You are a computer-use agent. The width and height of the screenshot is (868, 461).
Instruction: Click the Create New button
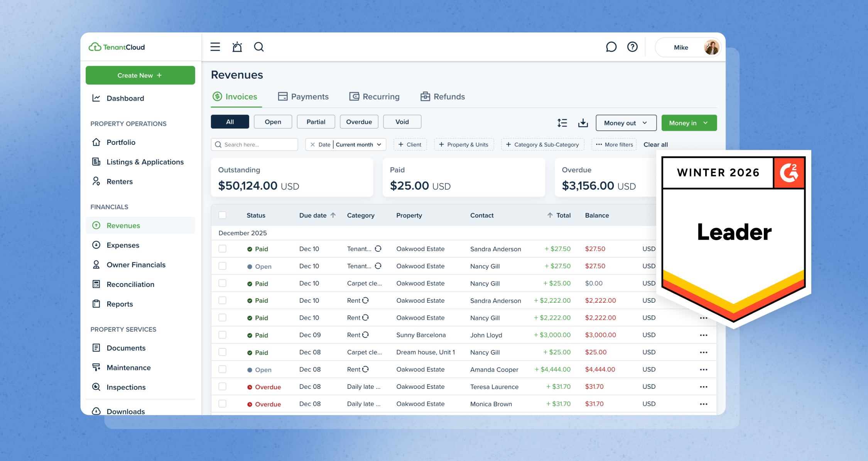coord(140,75)
